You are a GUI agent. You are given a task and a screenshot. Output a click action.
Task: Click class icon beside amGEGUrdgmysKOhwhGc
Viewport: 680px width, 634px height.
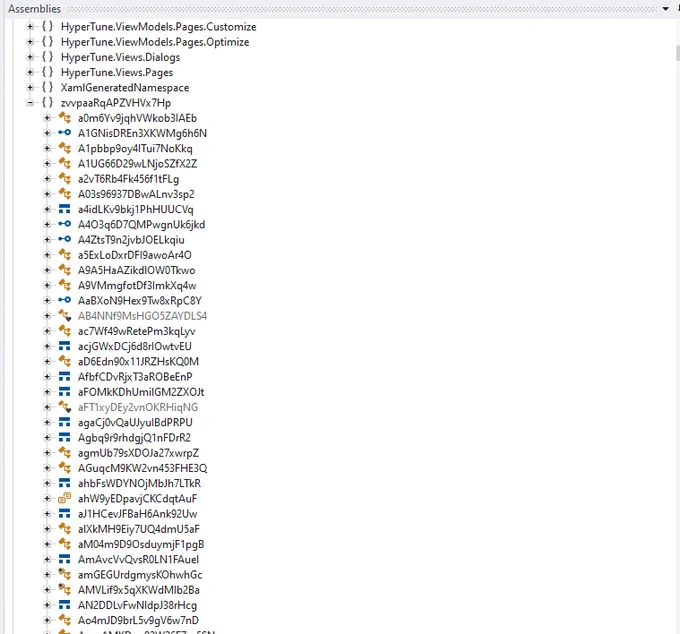pyautogui.click(x=64, y=575)
